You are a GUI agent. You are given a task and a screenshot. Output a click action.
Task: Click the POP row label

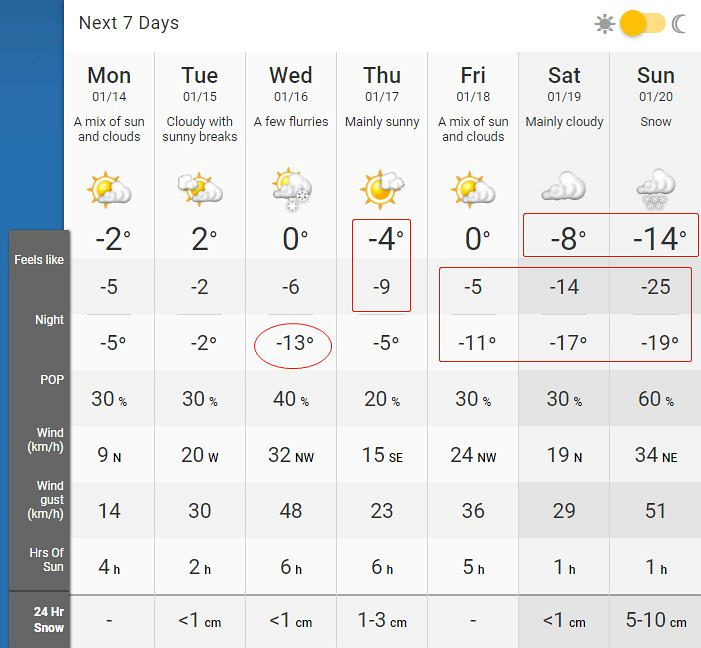click(x=40, y=380)
